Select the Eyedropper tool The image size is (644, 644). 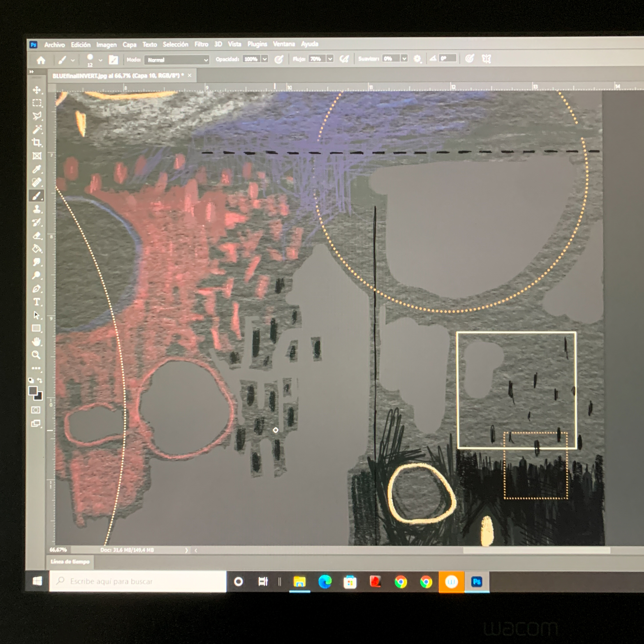pos(37,169)
